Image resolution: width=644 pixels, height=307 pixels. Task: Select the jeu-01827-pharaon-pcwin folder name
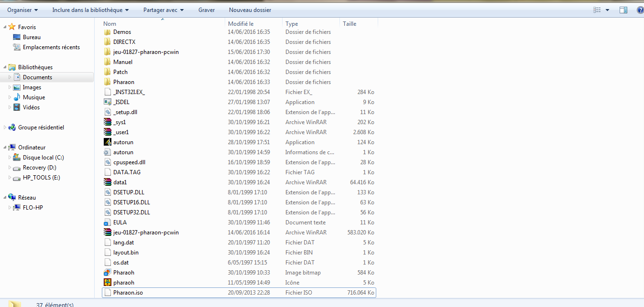[146, 52]
